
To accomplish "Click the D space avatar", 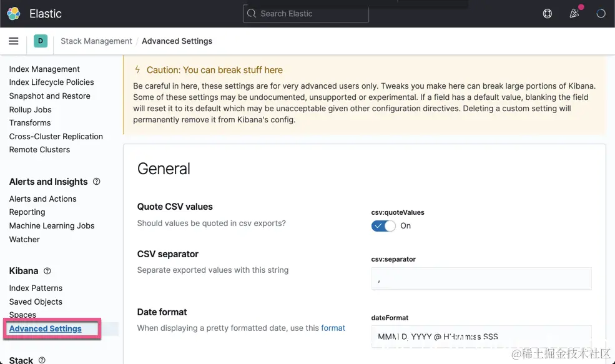I will 41,41.
